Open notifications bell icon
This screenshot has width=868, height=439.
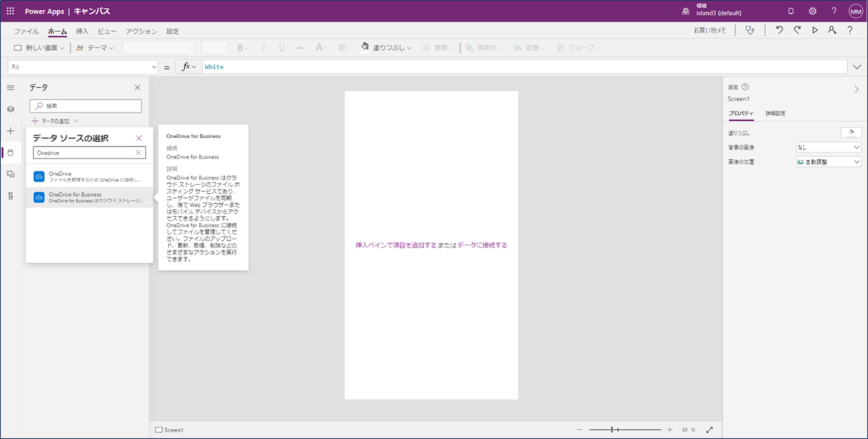791,12
